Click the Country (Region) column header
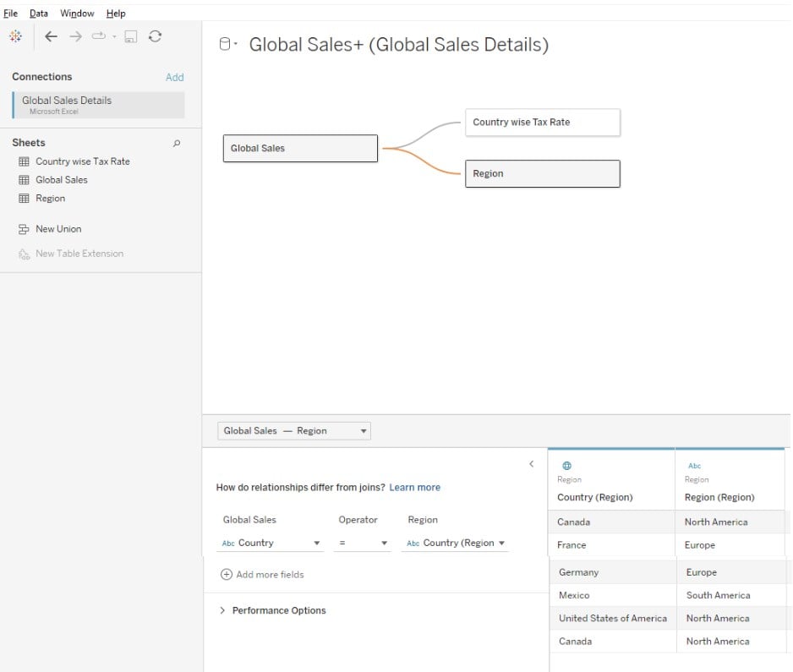793x672 pixels. click(x=595, y=497)
